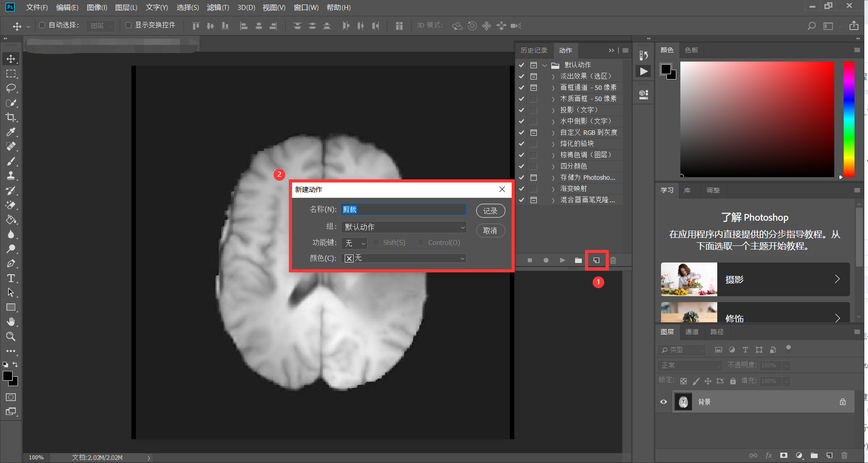Enable the 显示变换控件 checkbox
868x463 pixels.
point(128,25)
